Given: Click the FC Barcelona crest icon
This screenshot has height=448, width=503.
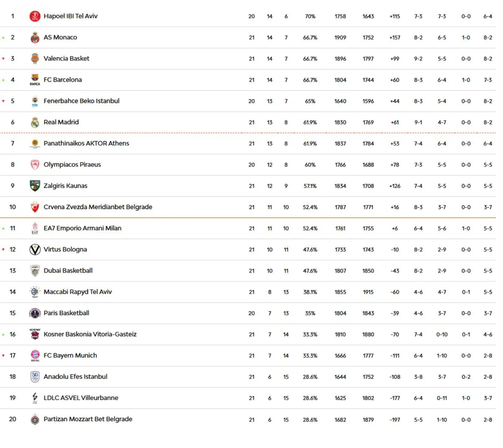Looking at the screenshot, I should point(35,80).
